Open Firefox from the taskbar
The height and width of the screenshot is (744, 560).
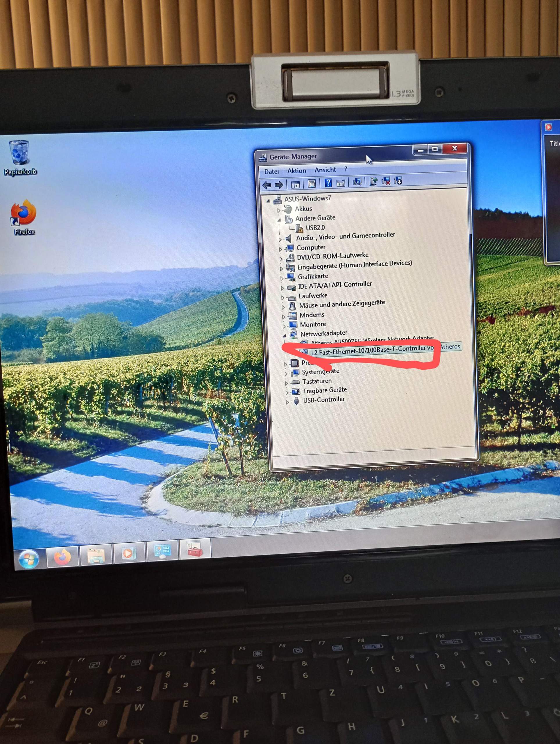[x=62, y=557]
